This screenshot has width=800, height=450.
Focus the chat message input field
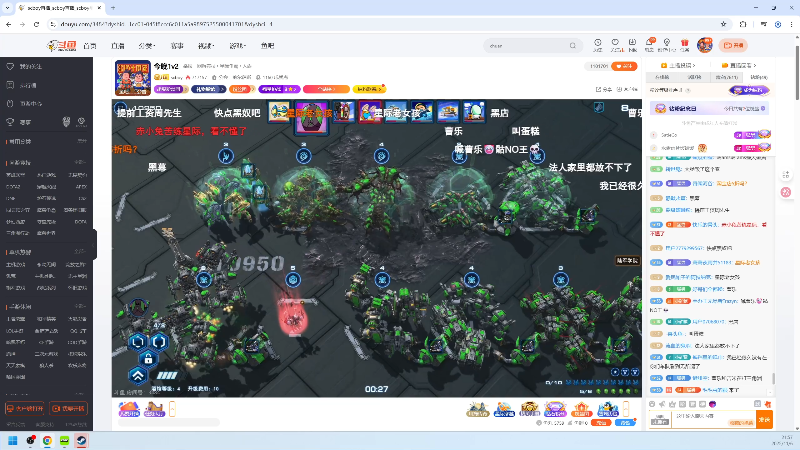(713, 419)
